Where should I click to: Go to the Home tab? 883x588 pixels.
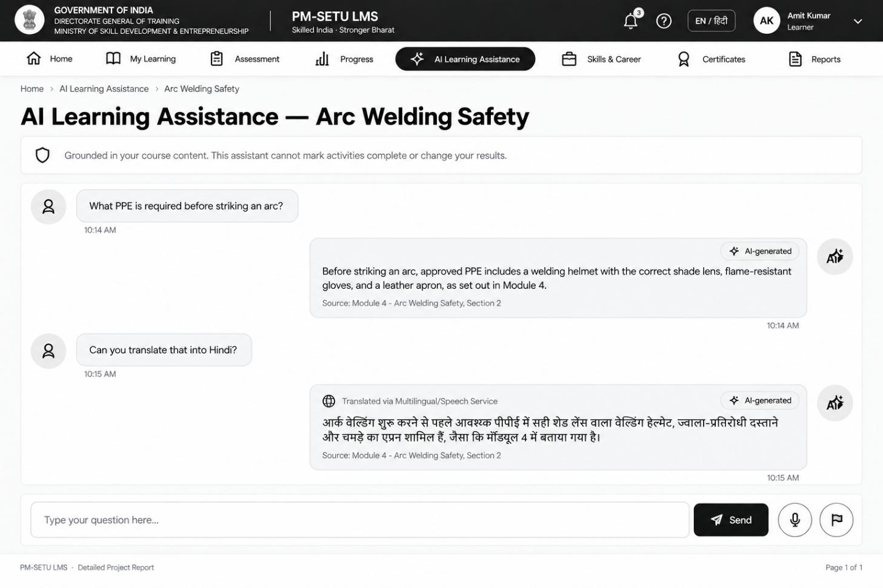[50, 59]
